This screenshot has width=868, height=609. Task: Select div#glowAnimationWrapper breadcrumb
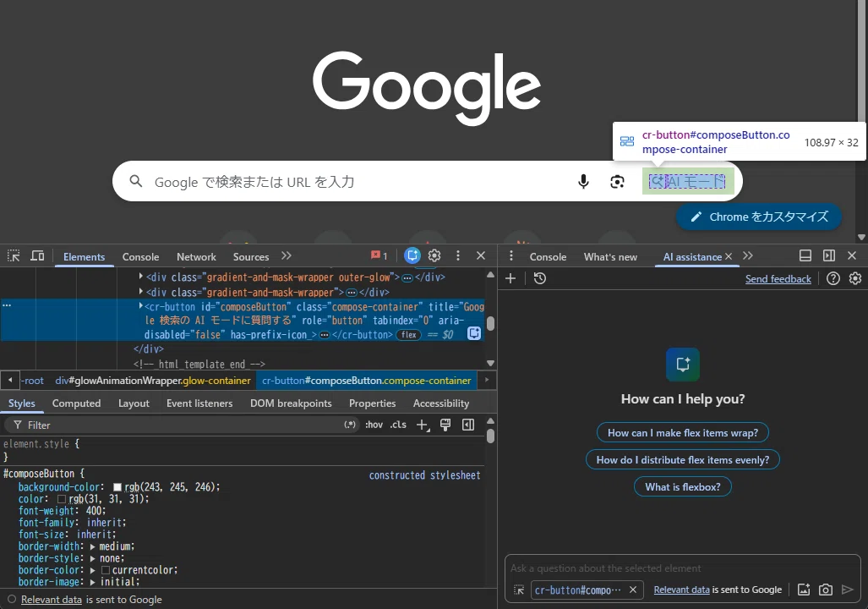pyautogui.click(x=153, y=381)
